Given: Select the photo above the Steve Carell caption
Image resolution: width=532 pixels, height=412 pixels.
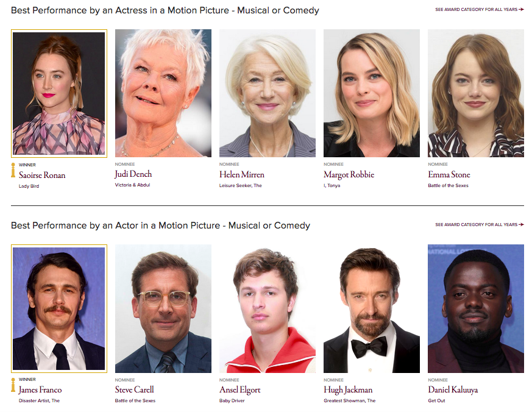Looking at the screenshot, I should [x=163, y=308].
